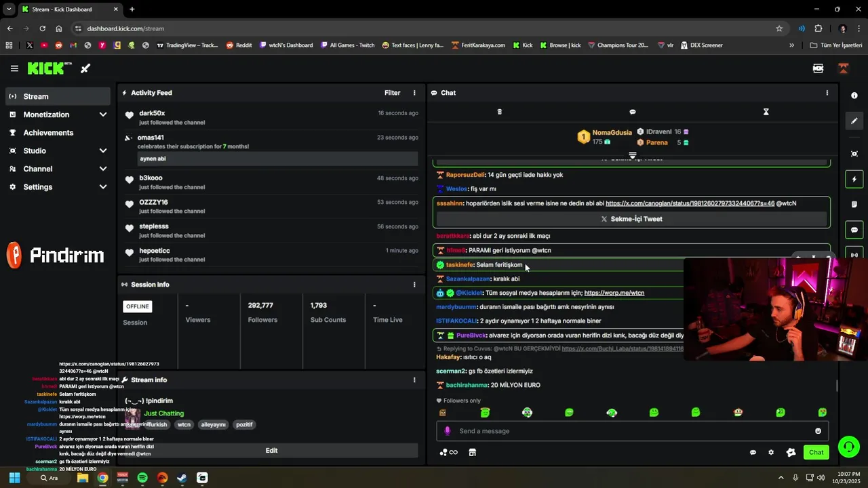868x488 pixels.
Task: Open Steam from the taskbar
Action: pos(182,478)
